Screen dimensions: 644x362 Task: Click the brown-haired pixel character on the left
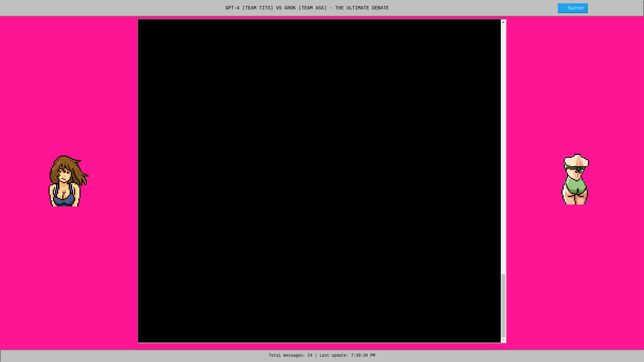[x=69, y=181]
